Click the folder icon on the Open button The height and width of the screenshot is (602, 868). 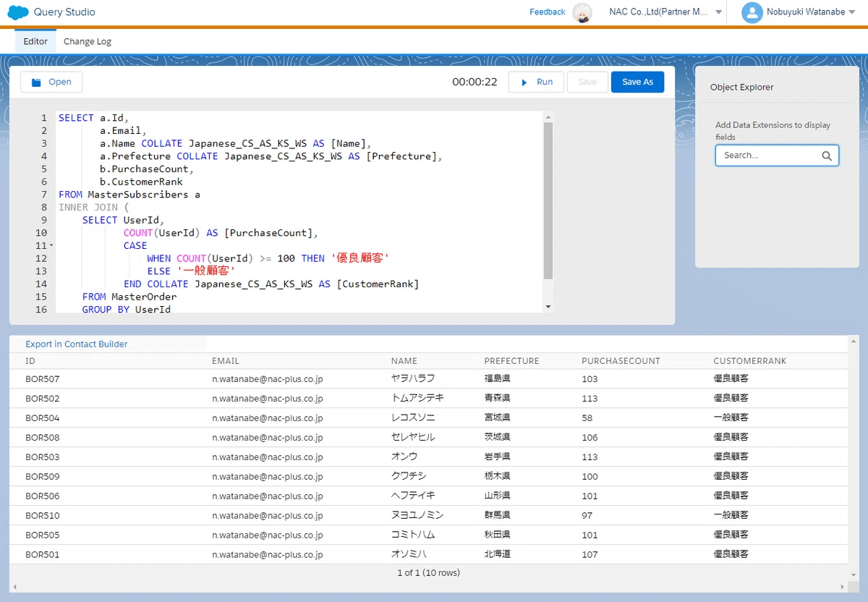[35, 82]
